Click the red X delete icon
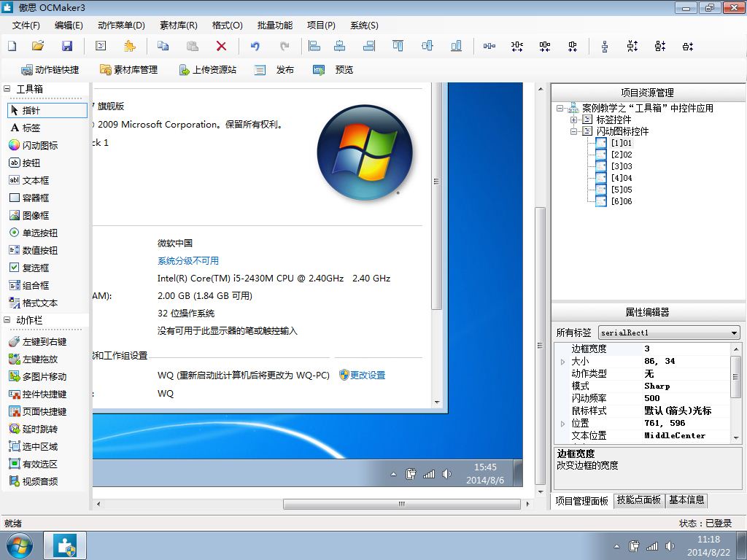 pyautogui.click(x=221, y=46)
